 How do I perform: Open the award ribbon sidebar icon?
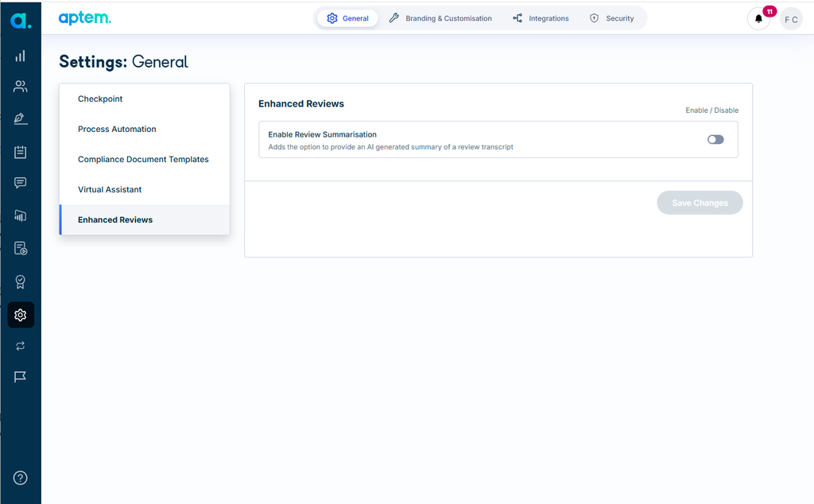20,282
